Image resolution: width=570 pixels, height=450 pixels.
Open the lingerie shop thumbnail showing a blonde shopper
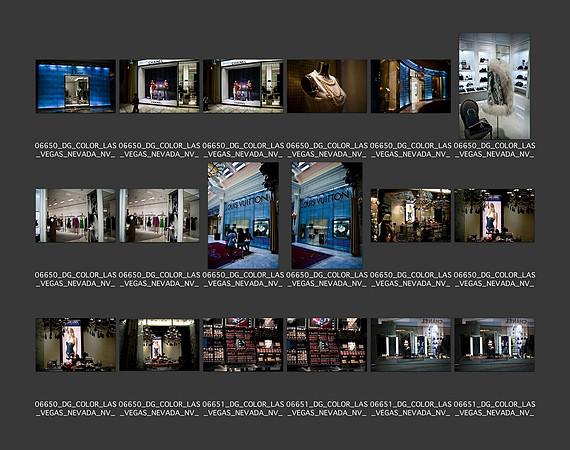[x=411, y=216]
